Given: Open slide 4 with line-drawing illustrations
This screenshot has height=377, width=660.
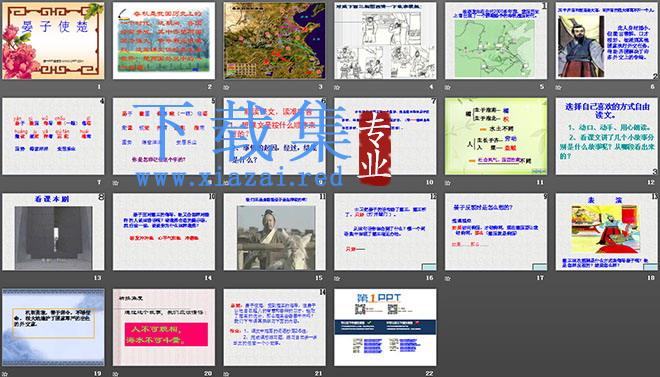Looking at the screenshot, I should coord(385,41).
